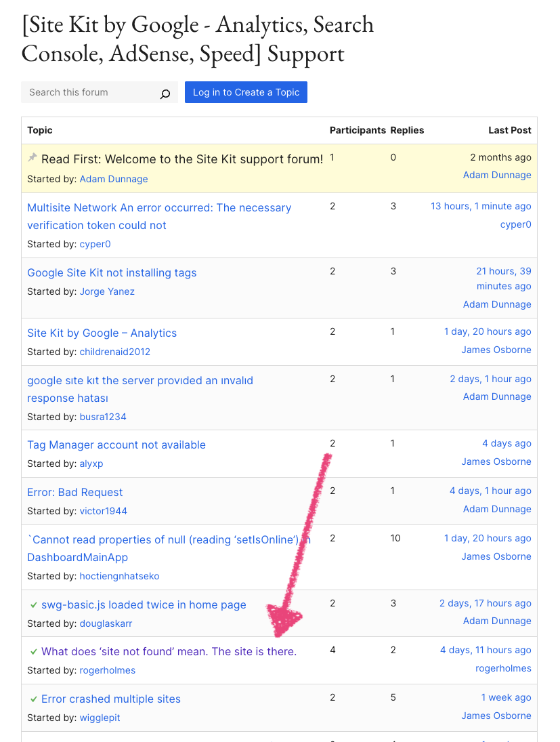Viewport: 560px width, 742px height.
Task: Click reply count 10 on setIsOnline row
Action: tap(395, 539)
